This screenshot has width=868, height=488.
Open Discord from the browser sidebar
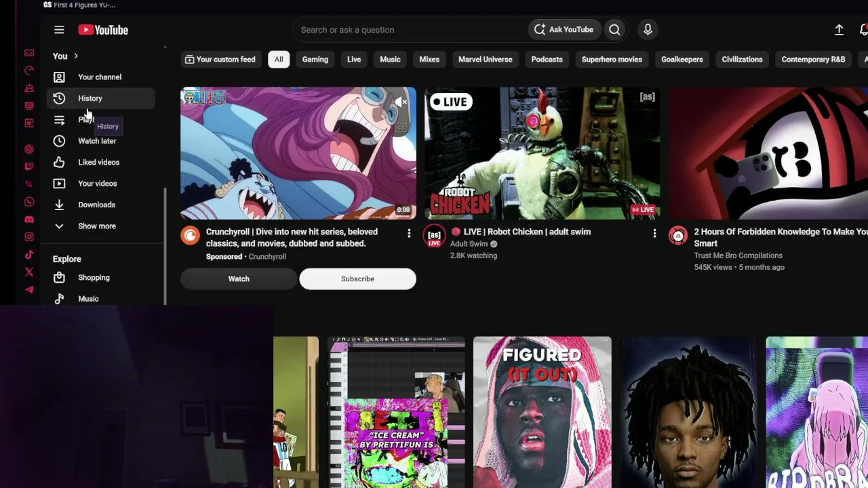point(29,220)
